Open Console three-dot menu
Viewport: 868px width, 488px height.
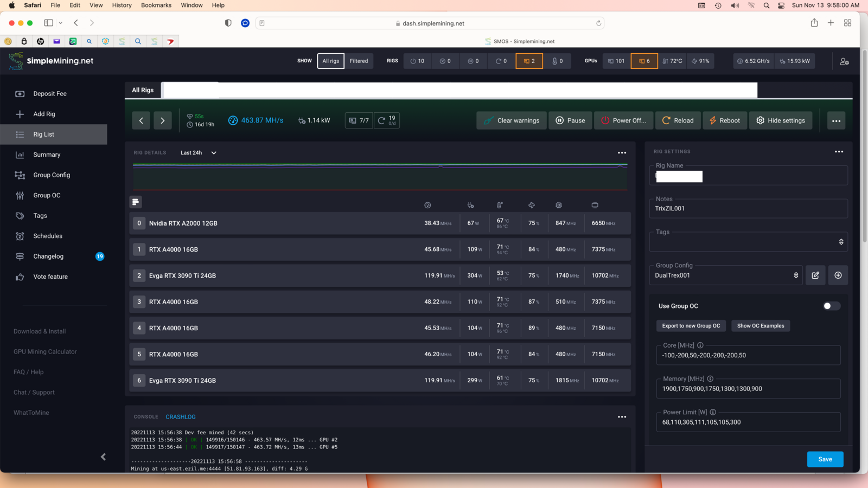[622, 417]
